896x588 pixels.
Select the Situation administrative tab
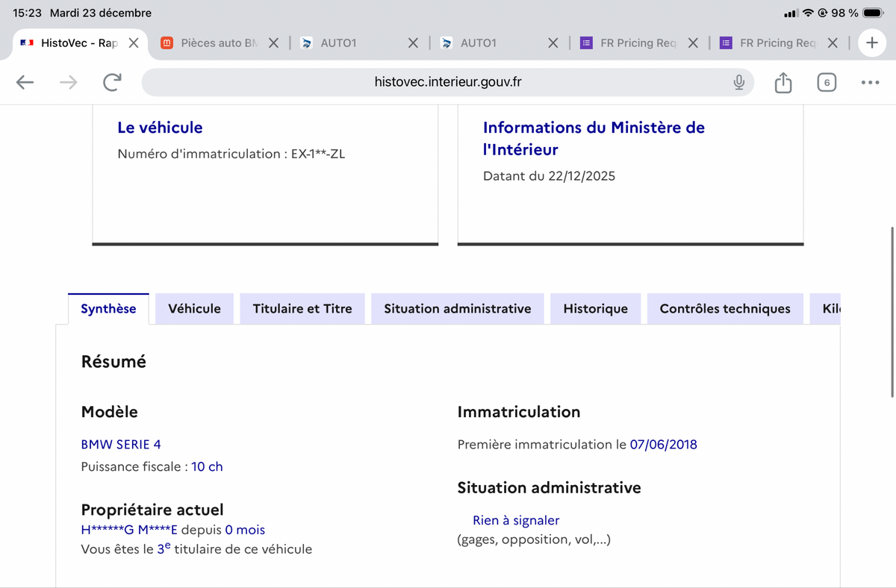[457, 309]
